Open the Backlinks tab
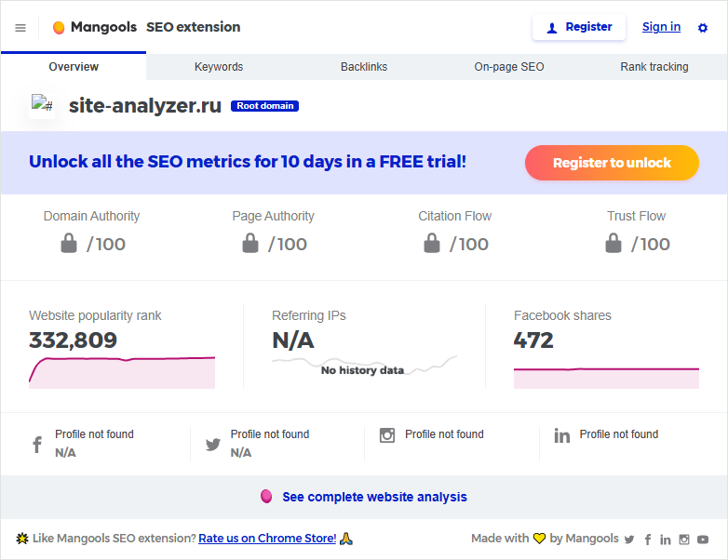 coord(364,66)
